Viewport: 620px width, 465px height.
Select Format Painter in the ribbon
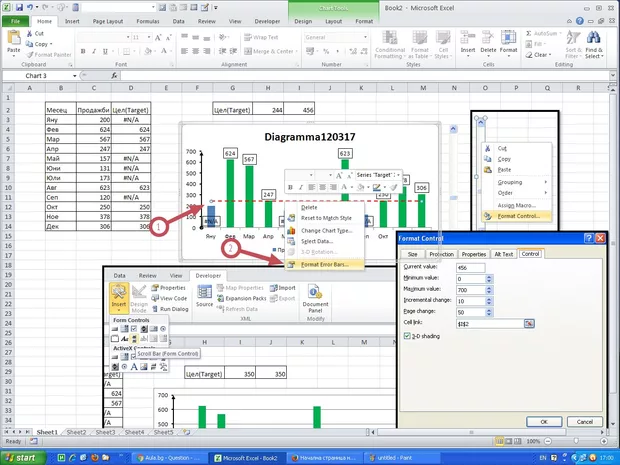(x=49, y=55)
